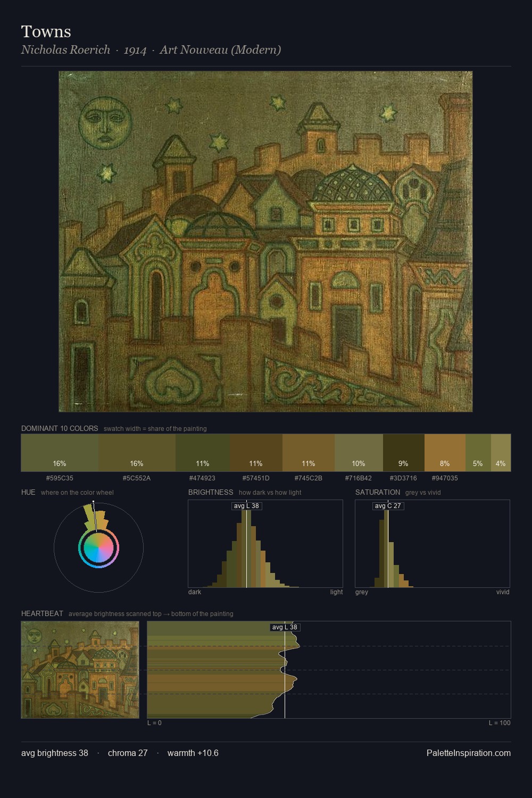This screenshot has height=798, width=532.
Task: Click the 'dark' axis label under brightness
Action: pyautogui.click(x=195, y=592)
